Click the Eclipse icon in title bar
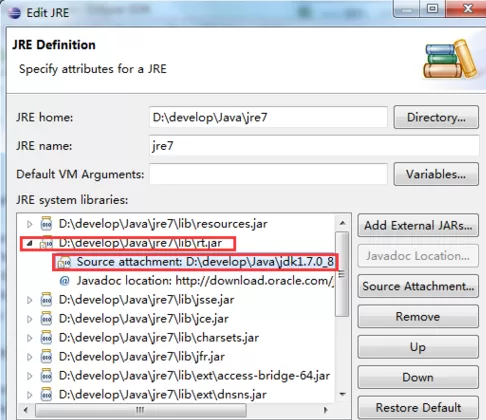The height and width of the screenshot is (420, 486). [14, 13]
